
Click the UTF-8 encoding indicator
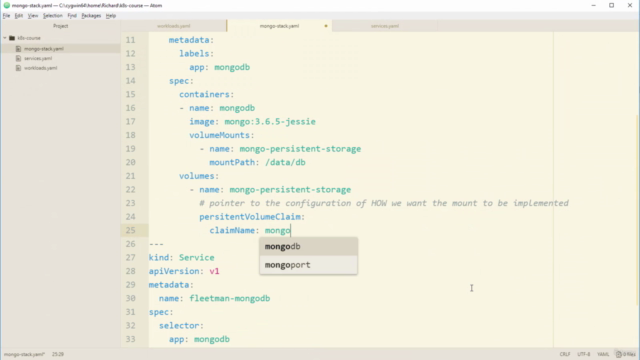tap(584, 354)
